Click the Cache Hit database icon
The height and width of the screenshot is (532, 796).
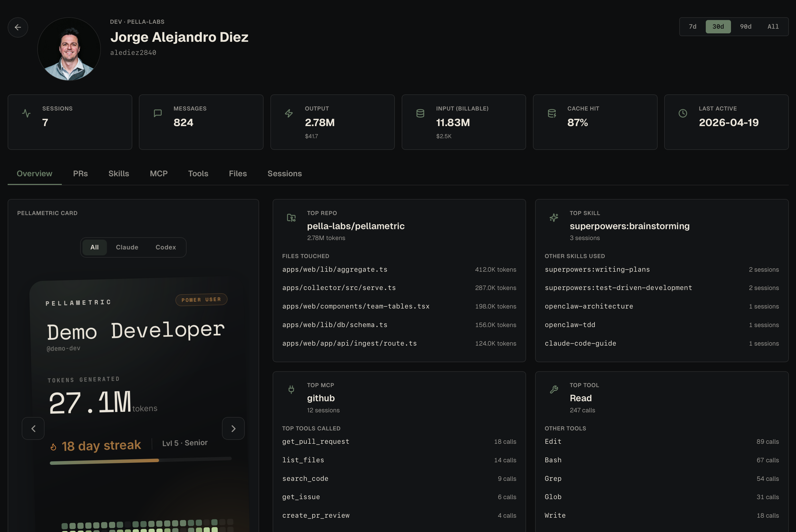(552, 113)
